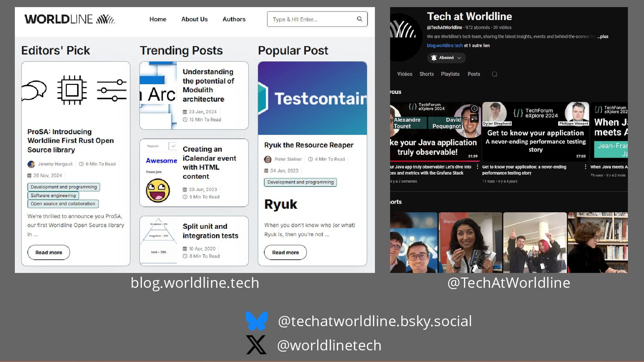
Task: Open options menu for Java observable video
Action: [477, 167]
